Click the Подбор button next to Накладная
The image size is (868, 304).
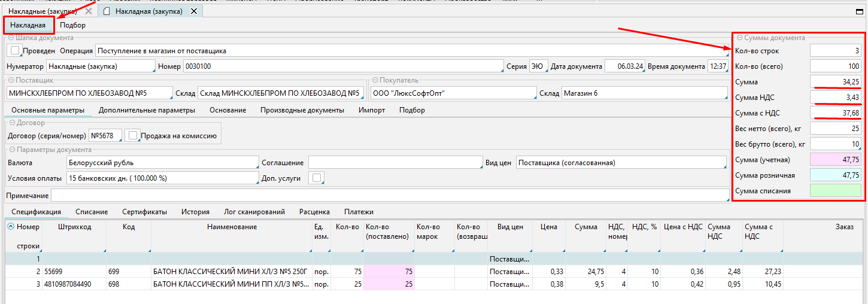(72, 25)
